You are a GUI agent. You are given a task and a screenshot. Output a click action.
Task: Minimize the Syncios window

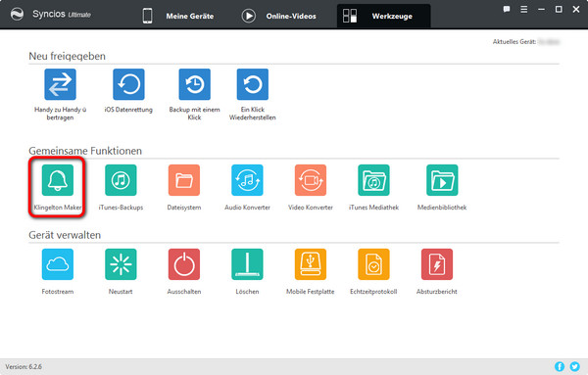[541, 10]
